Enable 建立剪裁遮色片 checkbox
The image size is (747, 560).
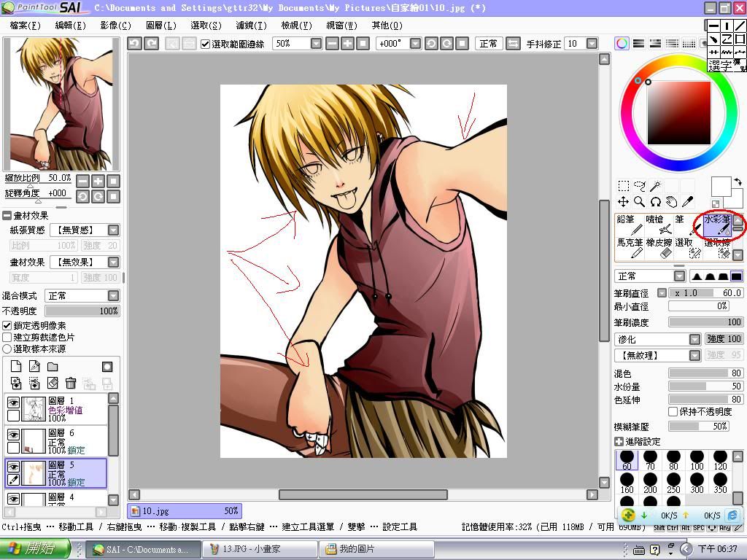(7, 337)
